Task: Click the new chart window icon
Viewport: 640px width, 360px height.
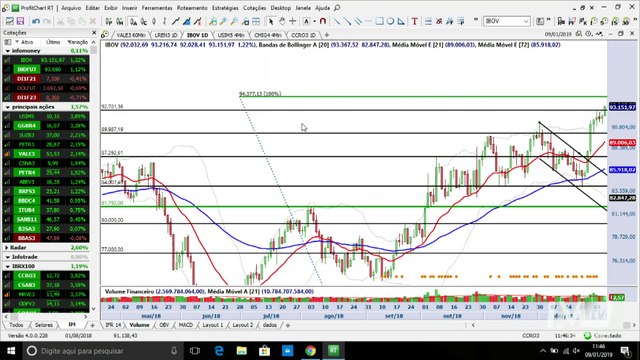Action: (9, 21)
